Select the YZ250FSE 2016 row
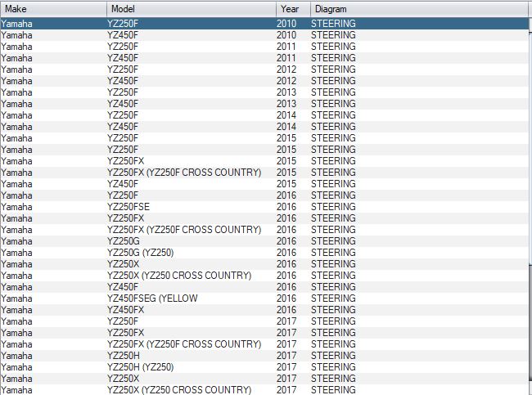Viewport: 532px width, 395px height. pyautogui.click(x=264, y=207)
